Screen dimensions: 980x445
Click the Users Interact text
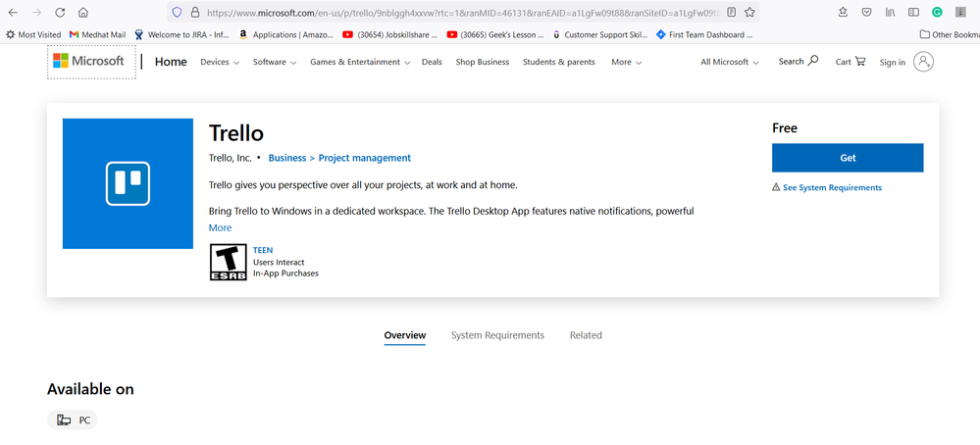tap(279, 262)
